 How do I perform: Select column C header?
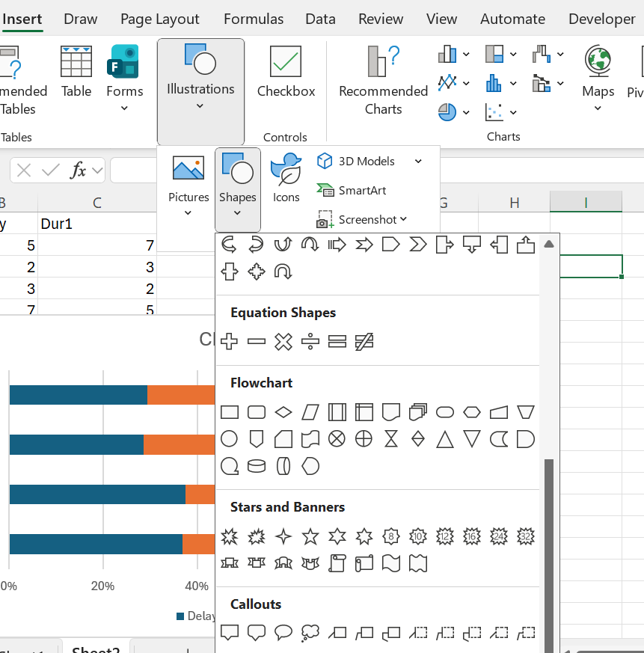point(97,203)
